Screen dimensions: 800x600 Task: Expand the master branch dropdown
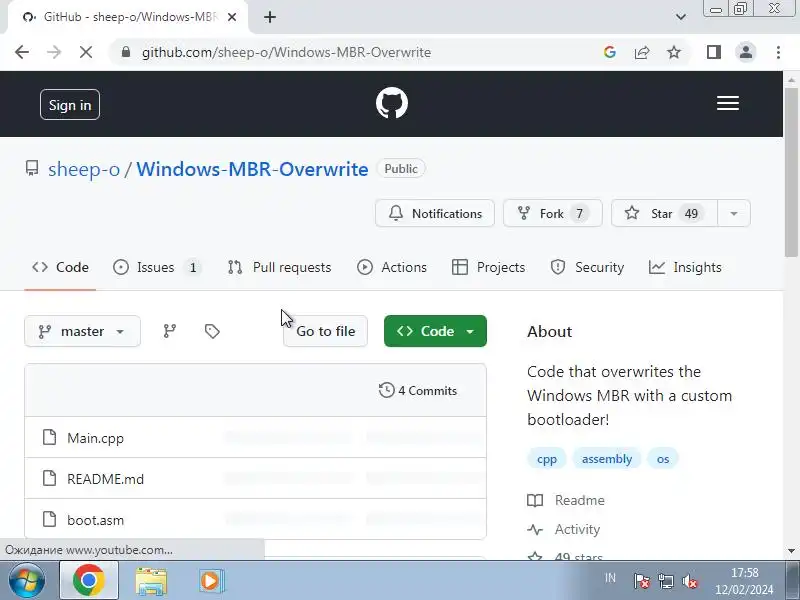[x=82, y=331]
